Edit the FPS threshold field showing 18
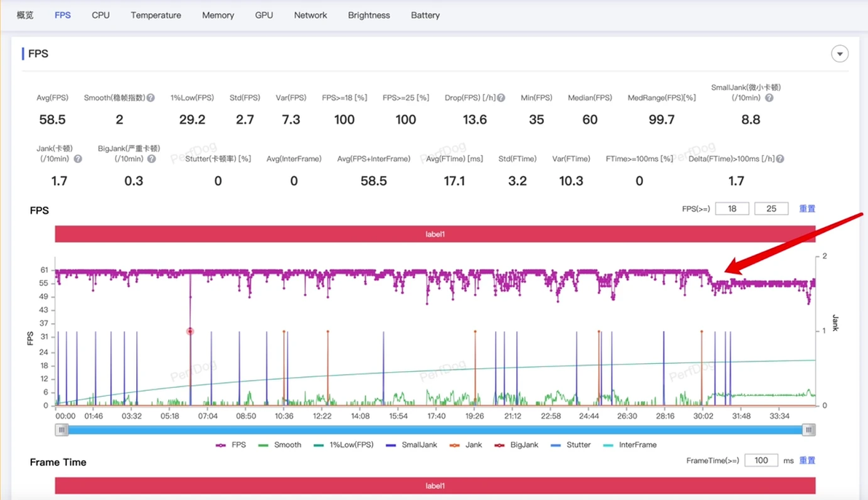Screen dimensions: 868x500 tap(733, 209)
